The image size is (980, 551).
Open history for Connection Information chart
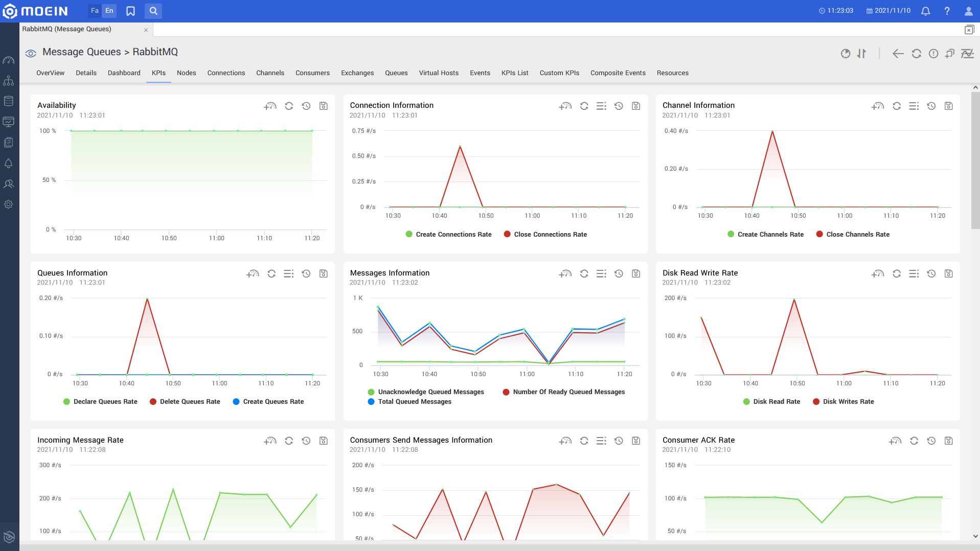click(619, 106)
